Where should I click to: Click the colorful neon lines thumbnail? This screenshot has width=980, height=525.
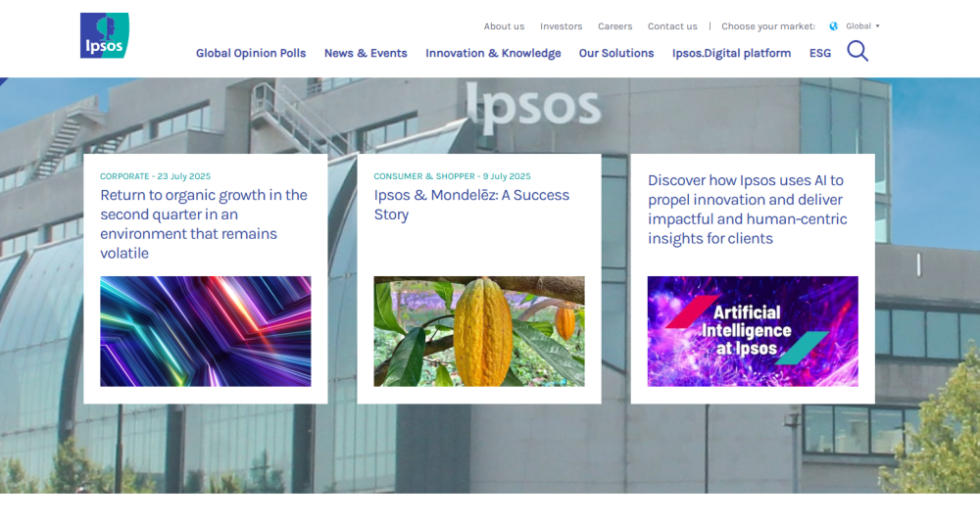206,331
